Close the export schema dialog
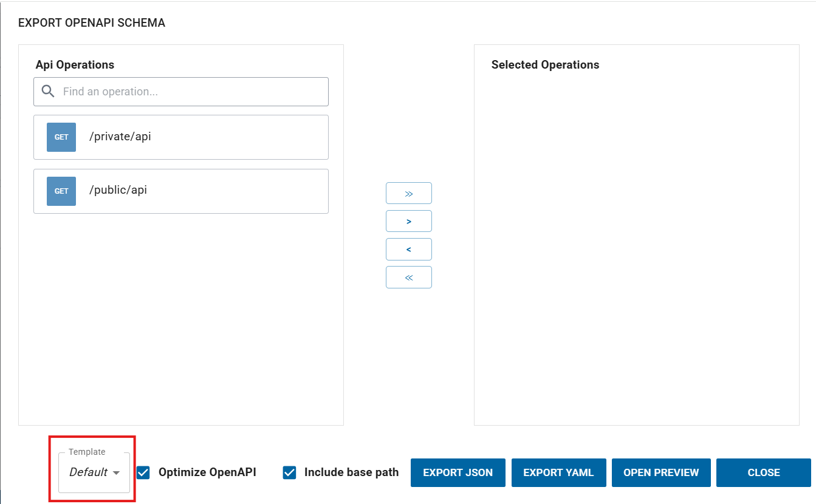816x504 pixels. click(764, 472)
